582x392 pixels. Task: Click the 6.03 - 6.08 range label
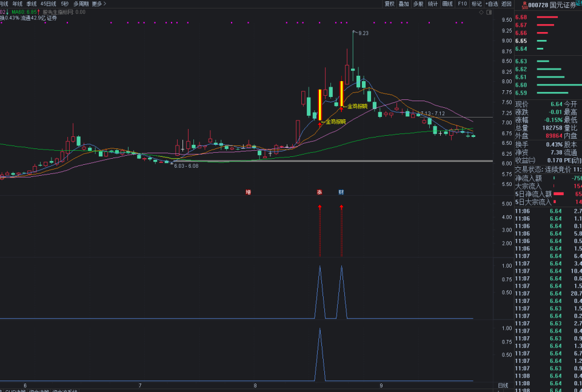tap(186, 166)
